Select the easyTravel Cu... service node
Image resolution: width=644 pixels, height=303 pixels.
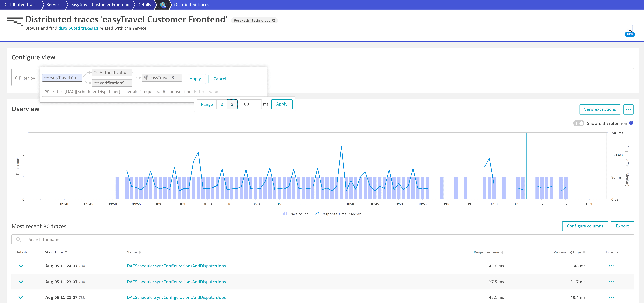click(62, 78)
